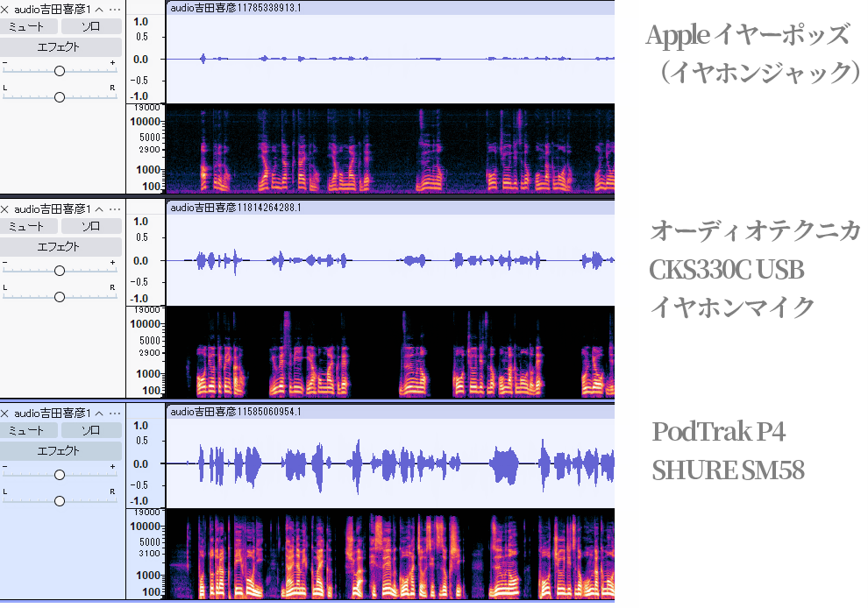Click the top track's spectrogram view

(390, 148)
